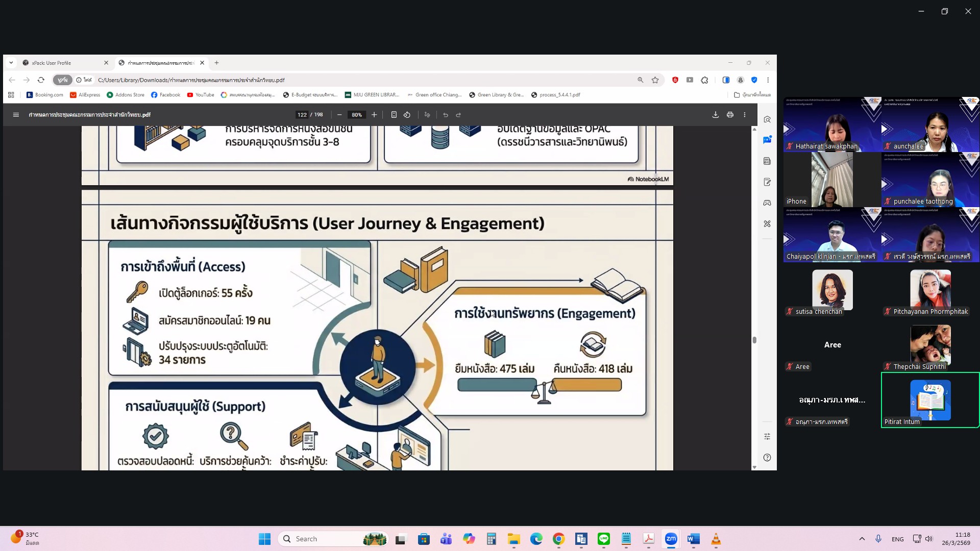Click the PDF page number field
The image size is (980, 551).
302,115
